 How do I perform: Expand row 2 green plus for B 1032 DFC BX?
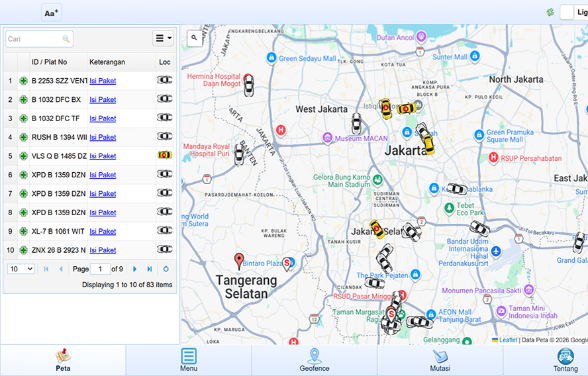(23, 99)
